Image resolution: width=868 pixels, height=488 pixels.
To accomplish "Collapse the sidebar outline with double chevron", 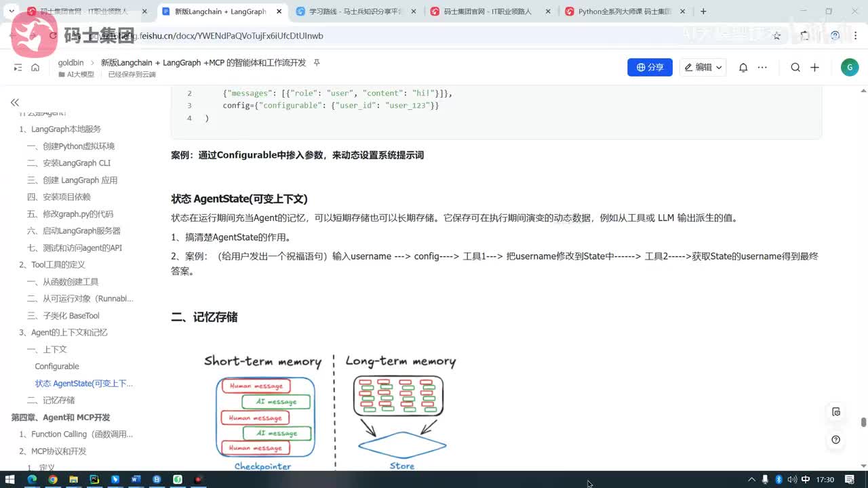I will click(14, 102).
